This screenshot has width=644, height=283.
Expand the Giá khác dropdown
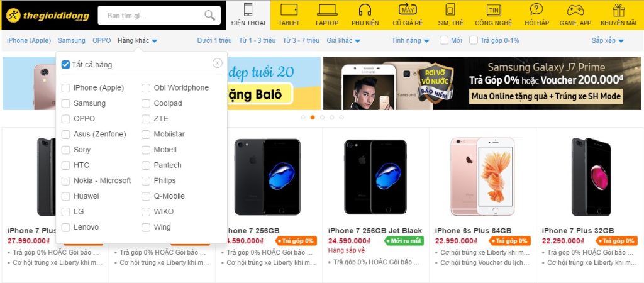tap(344, 40)
